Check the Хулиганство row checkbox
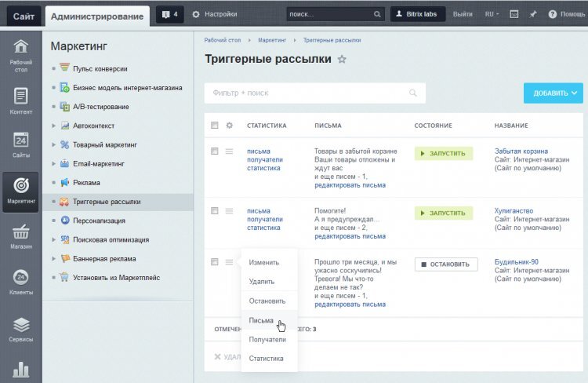 pos(215,210)
